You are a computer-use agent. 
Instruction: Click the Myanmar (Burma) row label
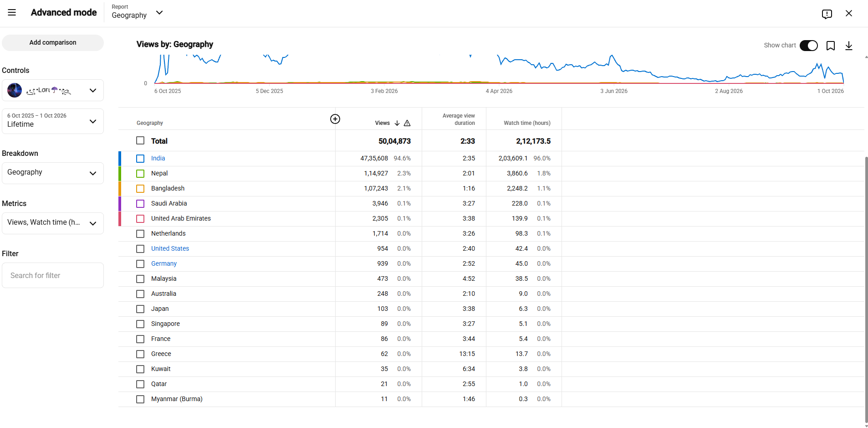pos(177,399)
